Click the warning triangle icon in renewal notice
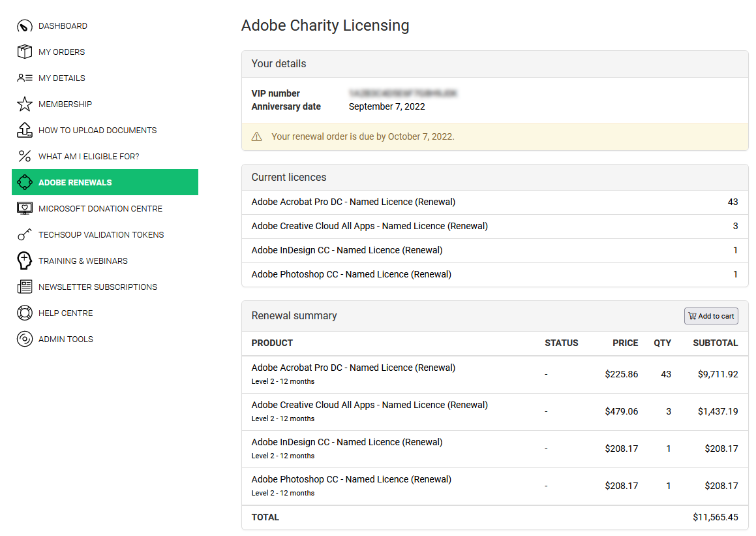Viewport: 756px width, 536px height. 257,136
